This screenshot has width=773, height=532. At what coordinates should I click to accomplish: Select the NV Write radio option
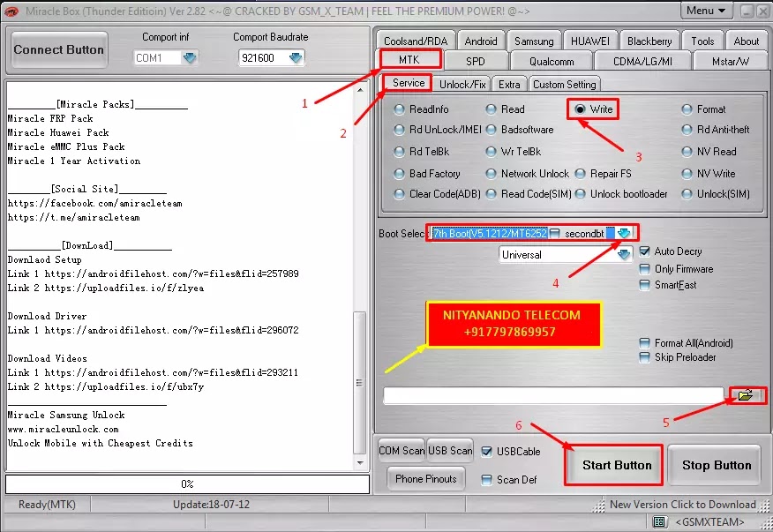tap(687, 174)
